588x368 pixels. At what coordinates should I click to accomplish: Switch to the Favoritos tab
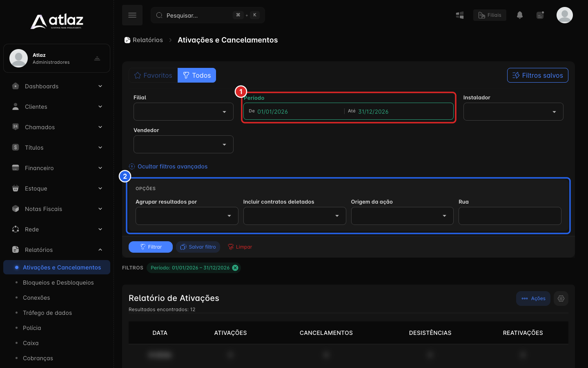pyautogui.click(x=153, y=75)
